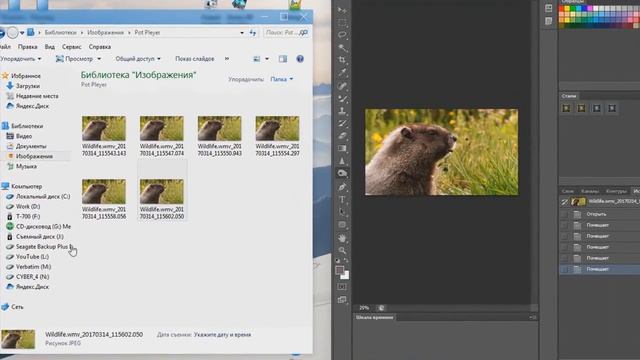The width and height of the screenshot is (640, 360).
Task: Select the Eyedropper tool
Action: [x=342, y=73]
